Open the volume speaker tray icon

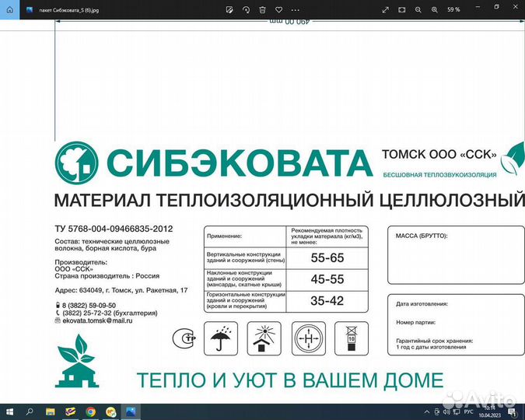pos(446,412)
